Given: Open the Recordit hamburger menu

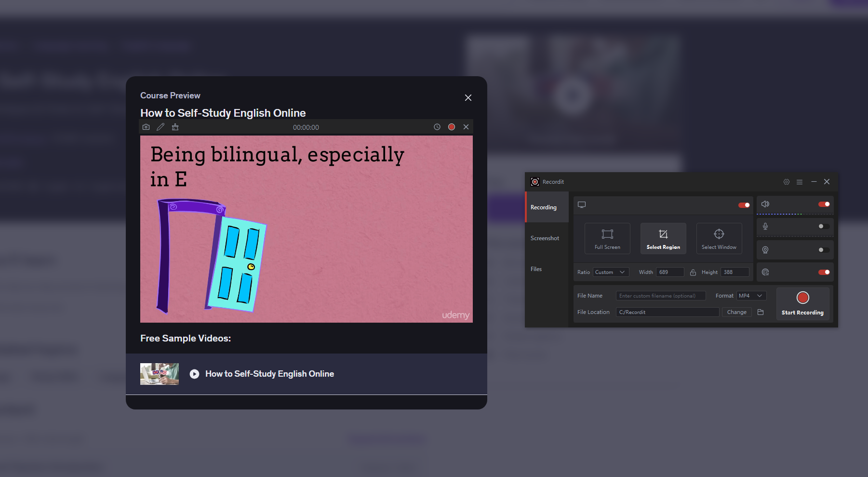Looking at the screenshot, I should (800, 182).
